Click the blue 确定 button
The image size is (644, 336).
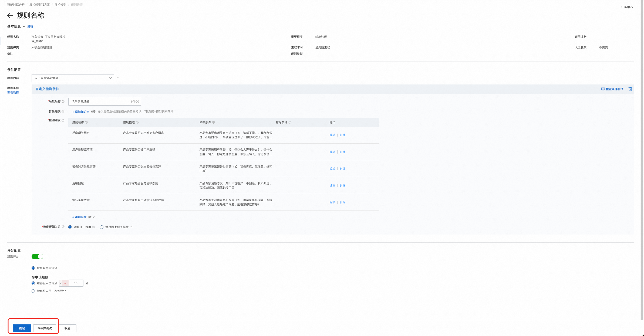coord(22,328)
